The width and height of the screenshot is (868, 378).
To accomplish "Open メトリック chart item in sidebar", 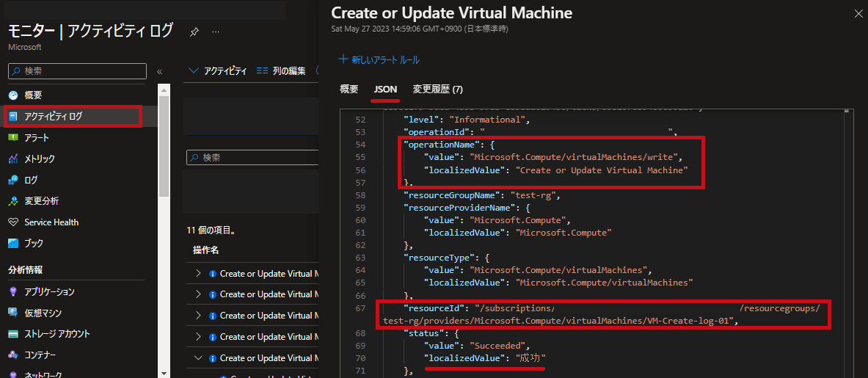I will pos(40,159).
